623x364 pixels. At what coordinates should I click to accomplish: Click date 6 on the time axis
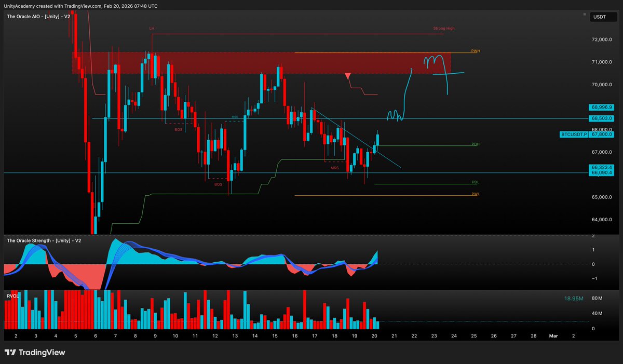tap(96, 336)
